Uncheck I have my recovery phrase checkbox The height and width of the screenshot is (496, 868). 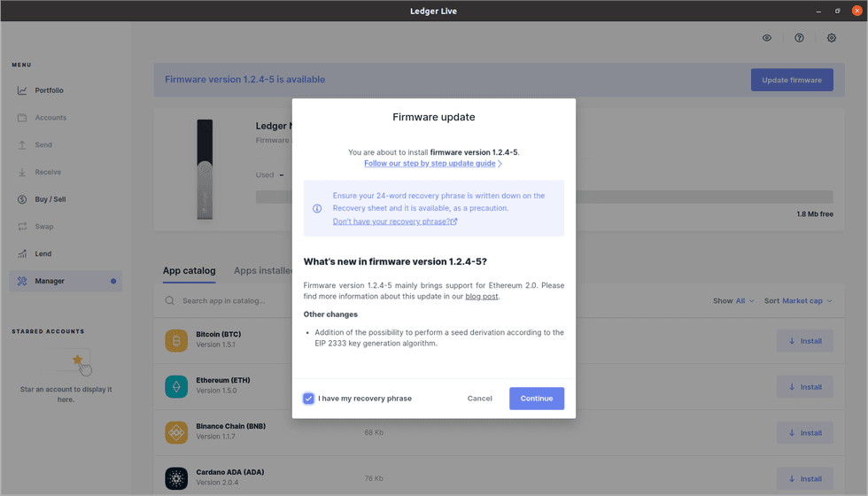pyautogui.click(x=308, y=398)
